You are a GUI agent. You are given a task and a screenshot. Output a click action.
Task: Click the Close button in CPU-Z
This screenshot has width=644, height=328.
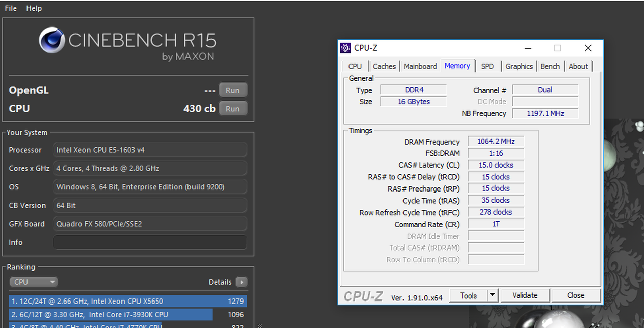tap(576, 295)
